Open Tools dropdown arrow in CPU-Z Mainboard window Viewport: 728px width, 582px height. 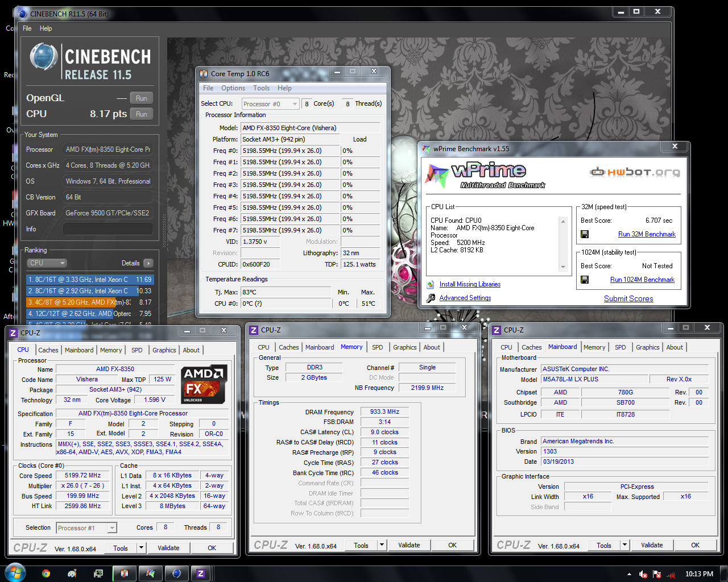(624, 546)
